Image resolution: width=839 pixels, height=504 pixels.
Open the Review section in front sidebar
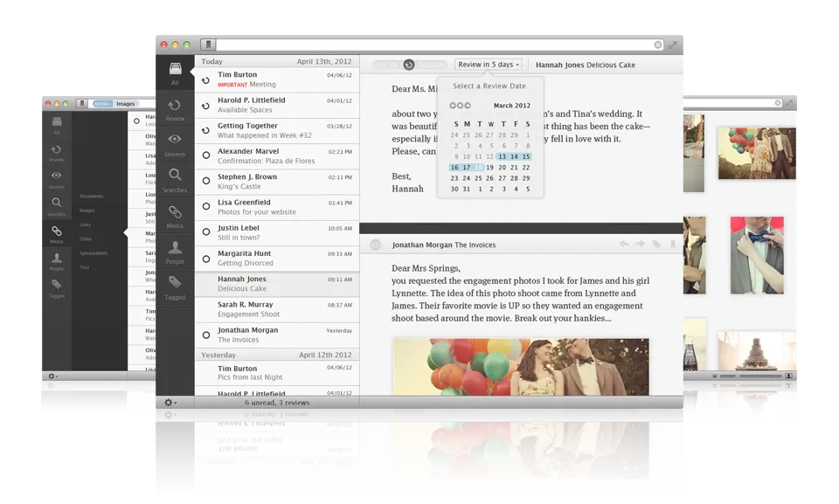[175, 110]
